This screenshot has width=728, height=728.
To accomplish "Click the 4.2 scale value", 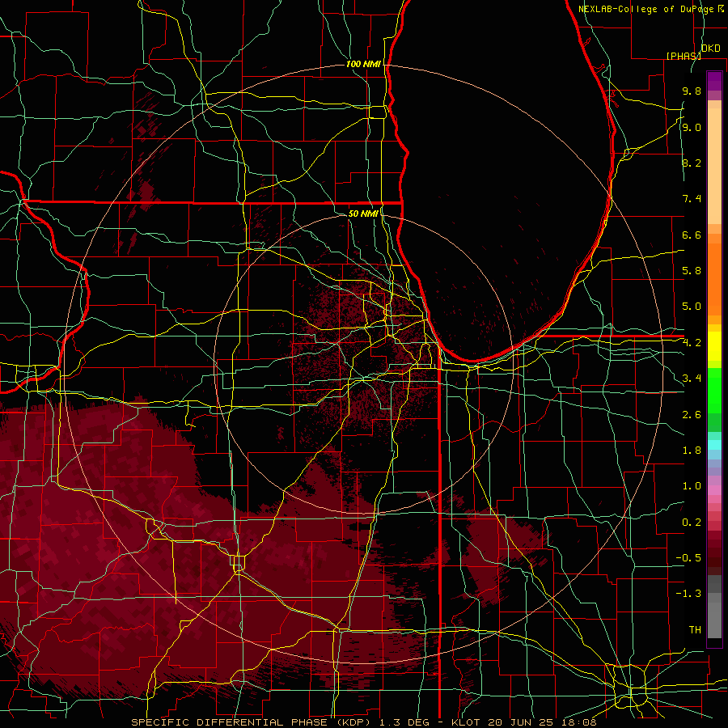I will 692,343.
